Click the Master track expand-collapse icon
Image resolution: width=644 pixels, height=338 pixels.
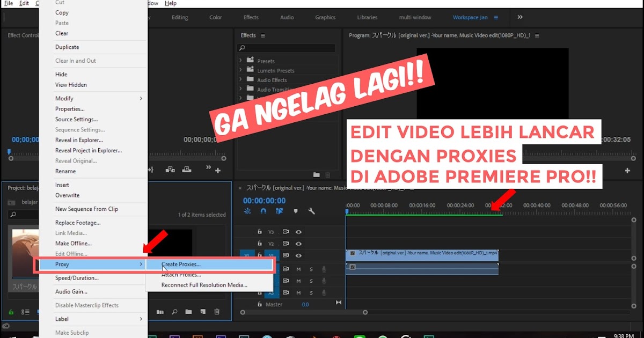pos(339,303)
